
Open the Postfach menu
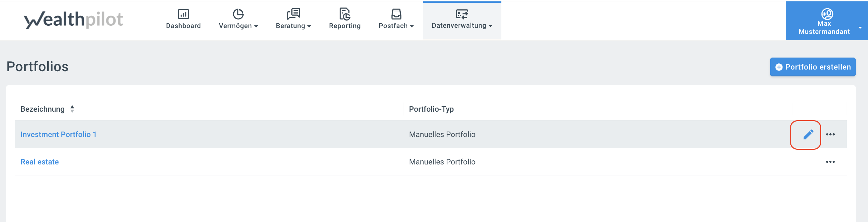click(x=396, y=26)
